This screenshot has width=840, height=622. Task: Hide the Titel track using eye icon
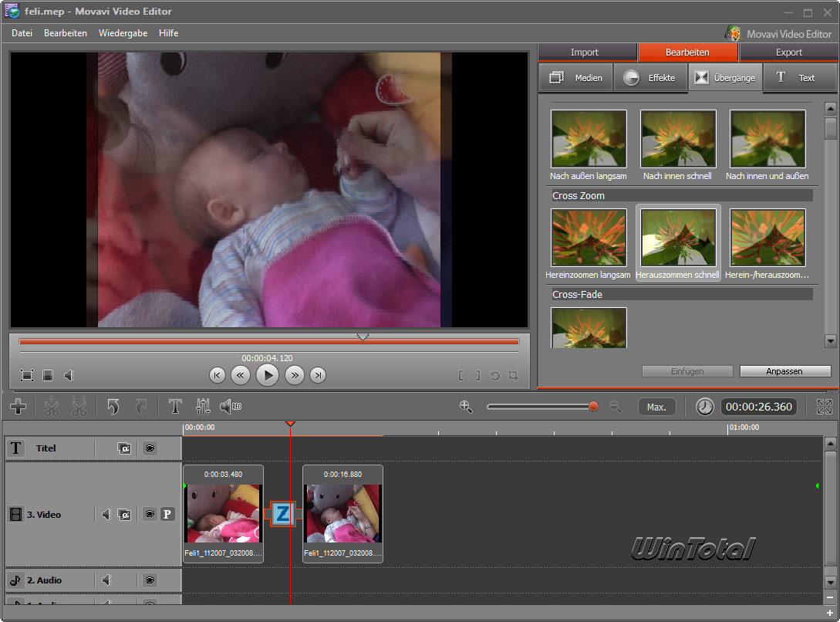[x=150, y=448]
